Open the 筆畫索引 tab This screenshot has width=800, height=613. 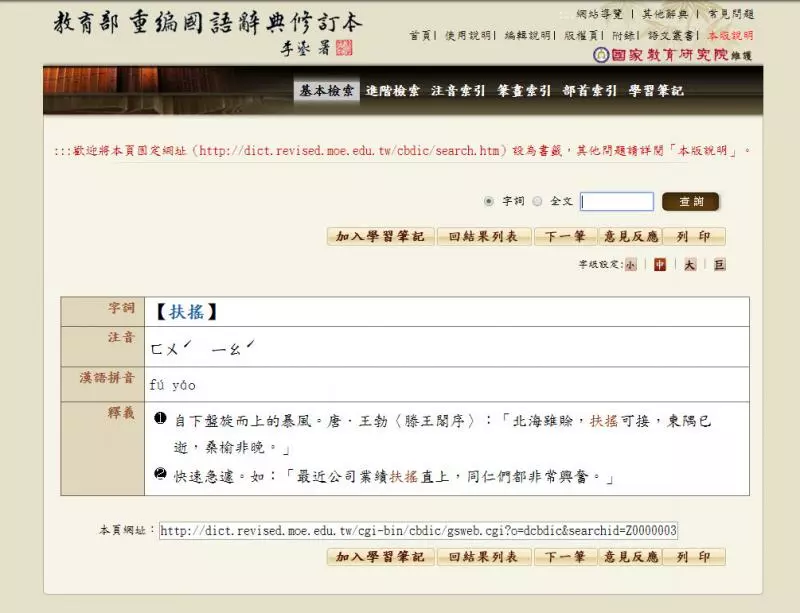(524, 91)
